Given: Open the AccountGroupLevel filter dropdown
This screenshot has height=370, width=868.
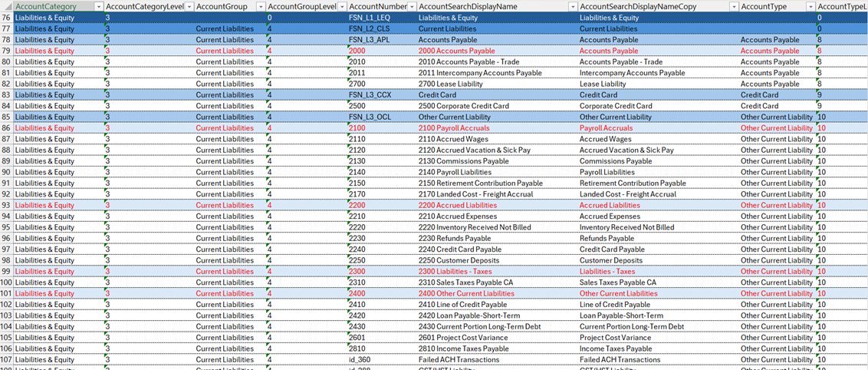Looking at the screenshot, I should tap(341, 6).
